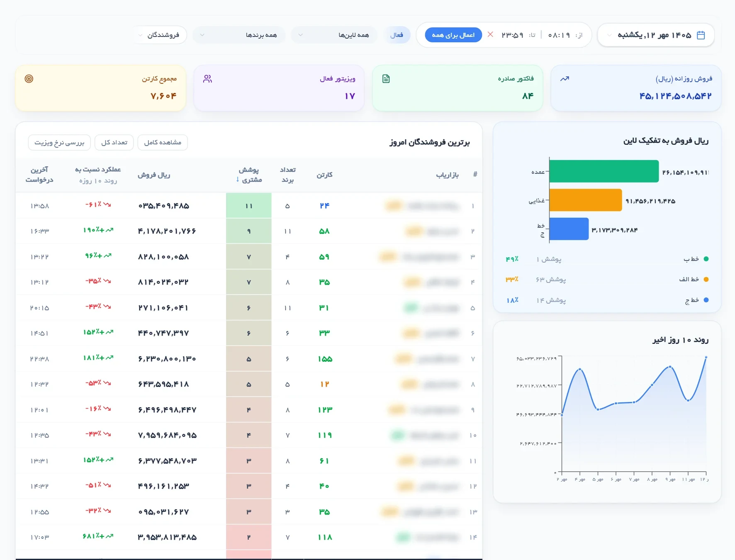This screenshot has height=560, width=735.
Task: Clear the time range with the red X icon
Action: (490, 34)
